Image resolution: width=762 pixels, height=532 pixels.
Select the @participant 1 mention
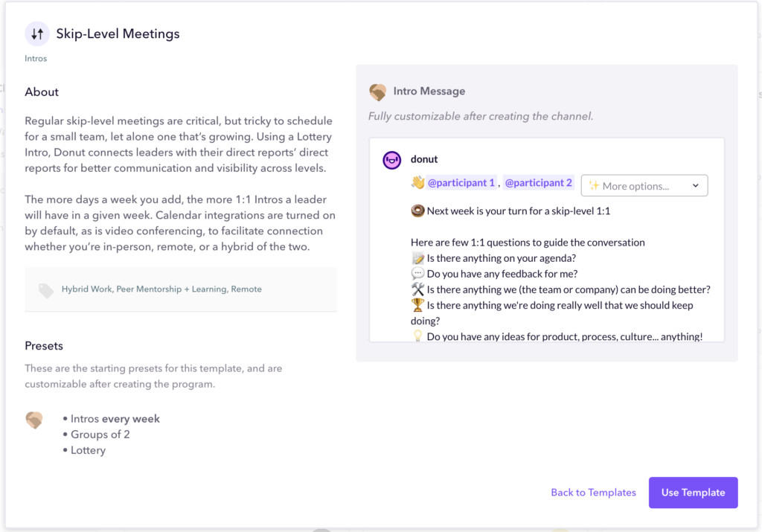[461, 182]
